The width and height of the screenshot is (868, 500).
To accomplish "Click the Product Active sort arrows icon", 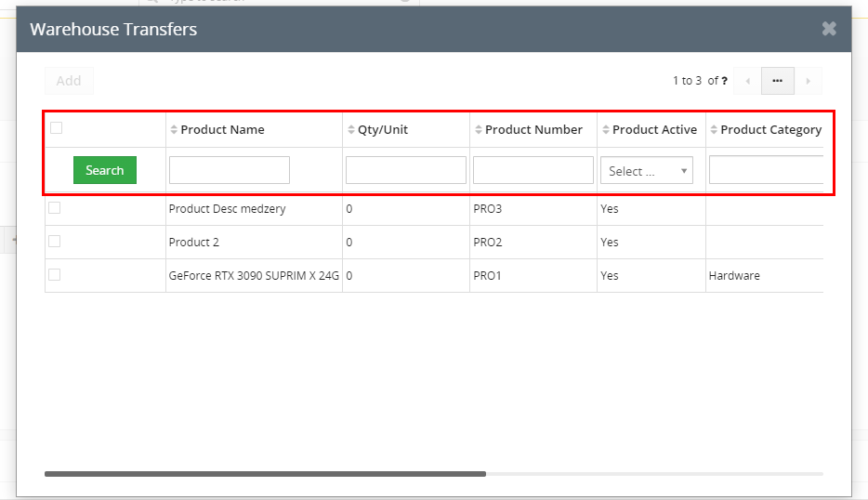I will (605, 130).
